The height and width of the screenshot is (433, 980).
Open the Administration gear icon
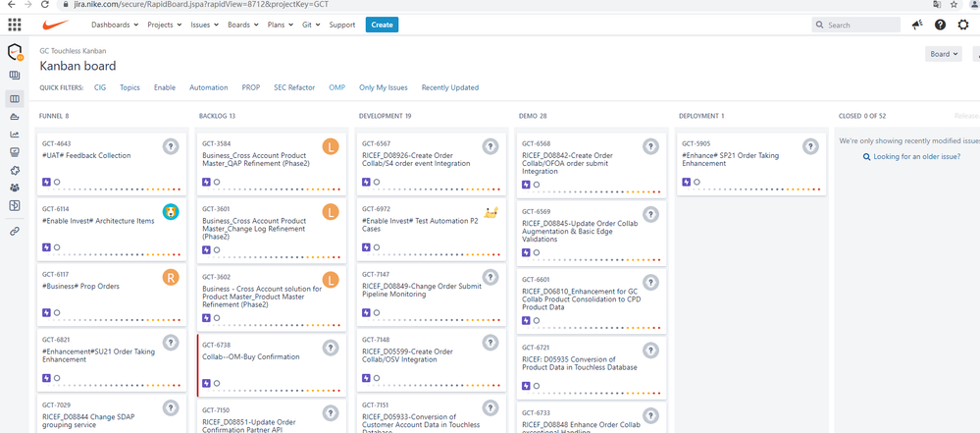(x=963, y=25)
